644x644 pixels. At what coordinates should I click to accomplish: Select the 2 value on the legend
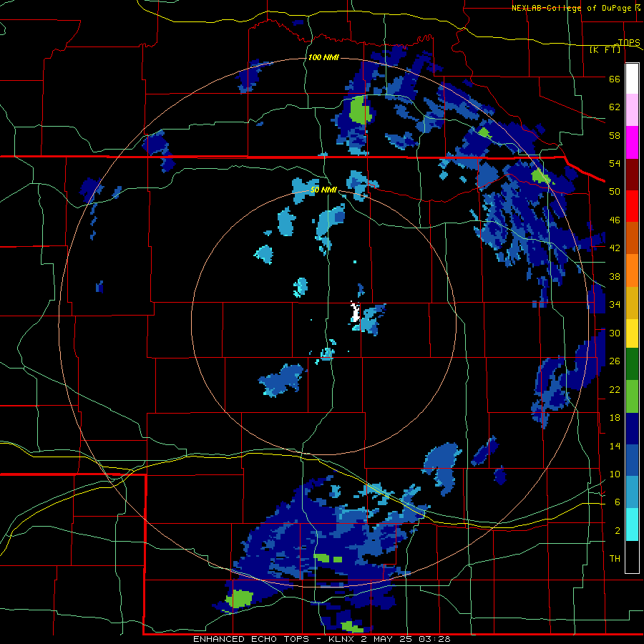pyautogui.click(x=617, y=531)
